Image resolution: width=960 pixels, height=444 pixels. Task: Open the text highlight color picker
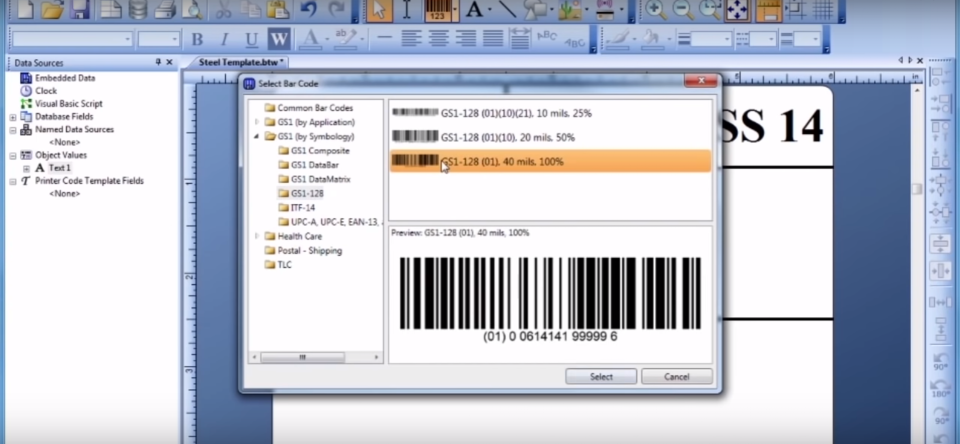tap(344, 39)
